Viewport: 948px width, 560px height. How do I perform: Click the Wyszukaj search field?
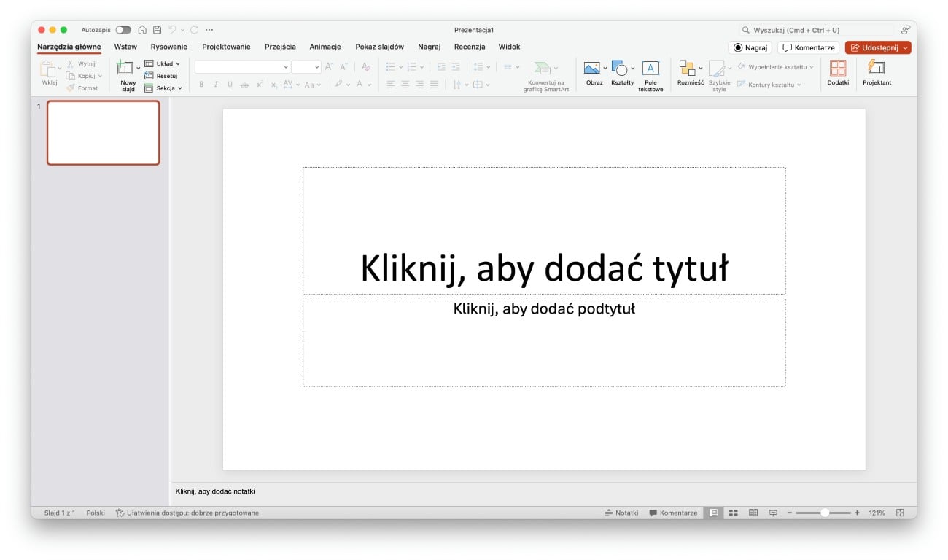pyautogui.click(x=816, y=30)
